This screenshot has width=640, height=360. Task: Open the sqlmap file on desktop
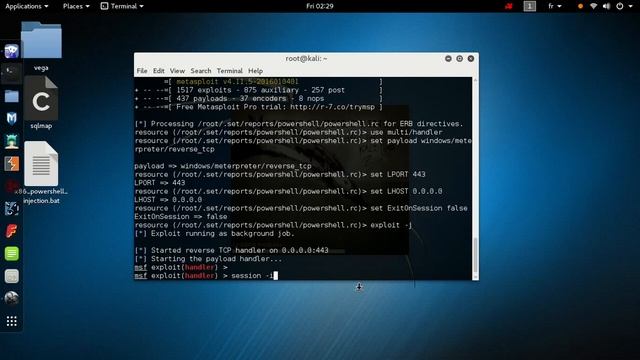tap(41, 104)
